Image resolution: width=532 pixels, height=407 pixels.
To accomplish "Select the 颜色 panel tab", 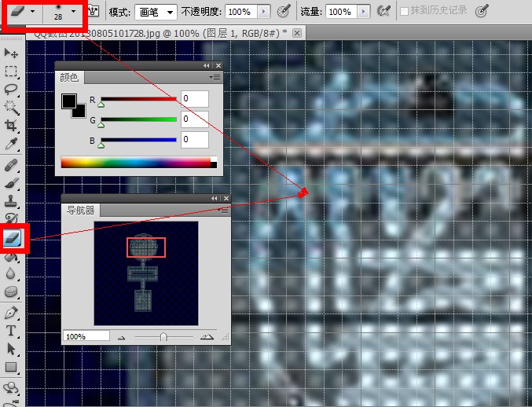I will click(69, 78).
